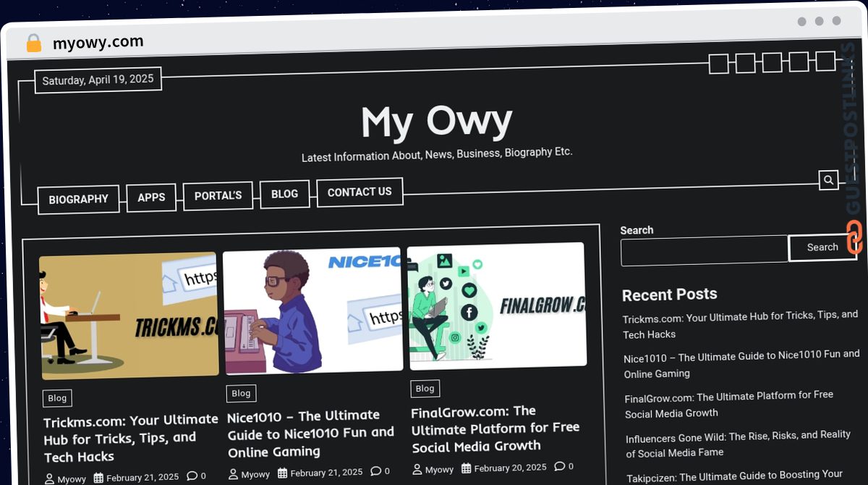Viewport: 868px width, 485px height.
Task: Click the padlock icon beside myowy.com
Action: (x=33, y=43)
